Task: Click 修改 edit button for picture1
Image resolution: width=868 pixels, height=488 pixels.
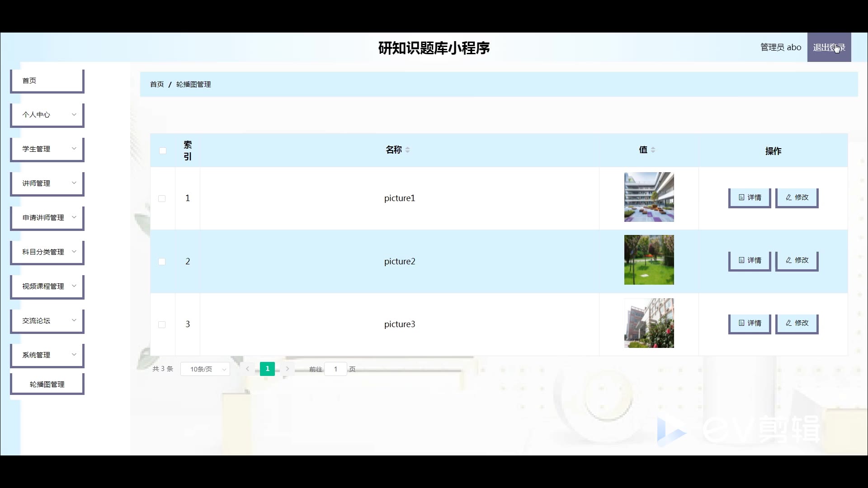Action: [x=797, y=197]
